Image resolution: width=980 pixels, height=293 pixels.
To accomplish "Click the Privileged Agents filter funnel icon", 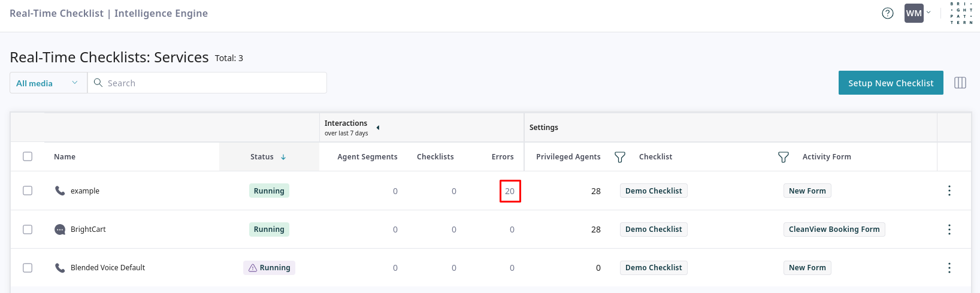I will pyautogui.click(x=620, y=157).
